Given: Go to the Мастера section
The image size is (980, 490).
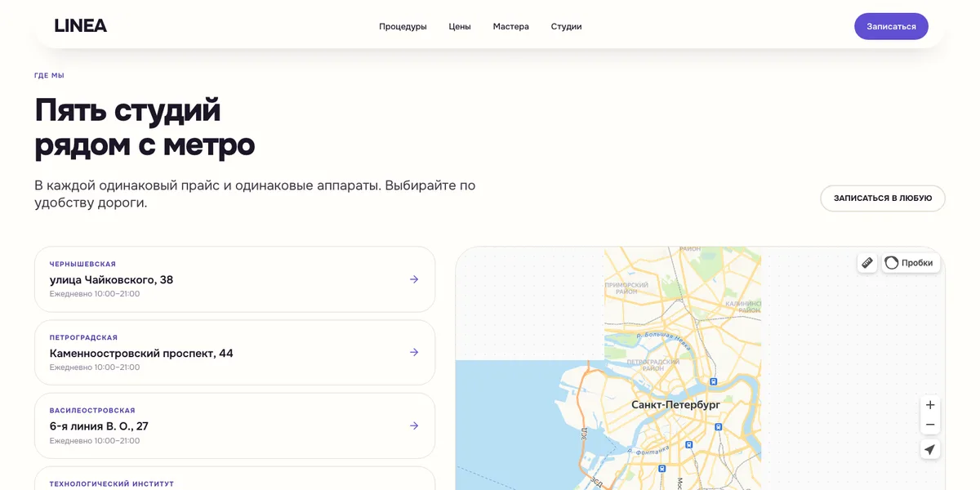Looking at the screenshot, I should [x=511, y=26].
